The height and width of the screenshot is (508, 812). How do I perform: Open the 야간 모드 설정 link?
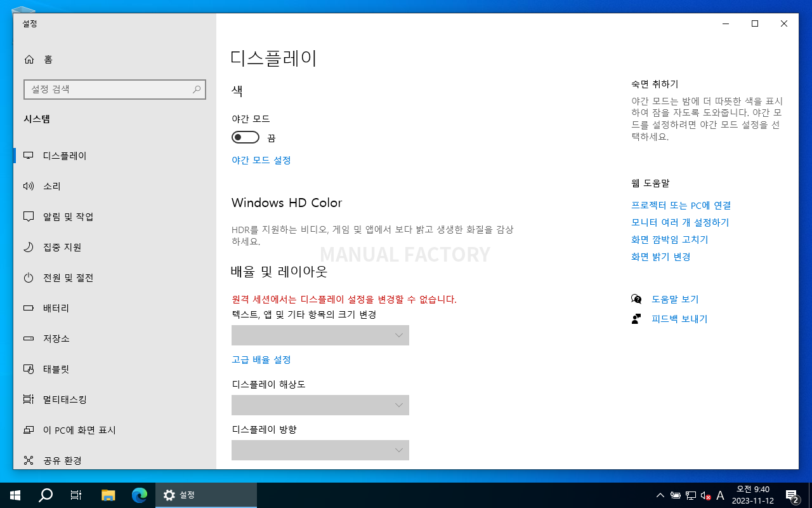(x=261, y=161)
